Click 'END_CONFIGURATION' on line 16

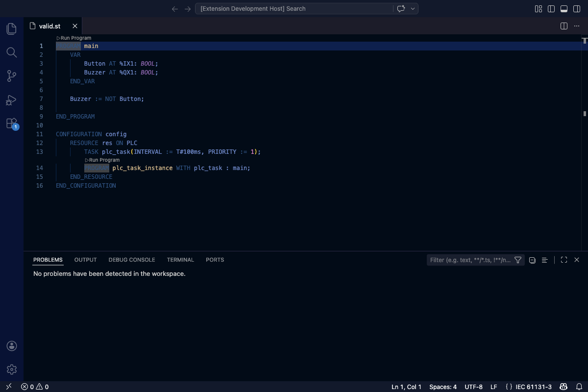pos(86,186)
